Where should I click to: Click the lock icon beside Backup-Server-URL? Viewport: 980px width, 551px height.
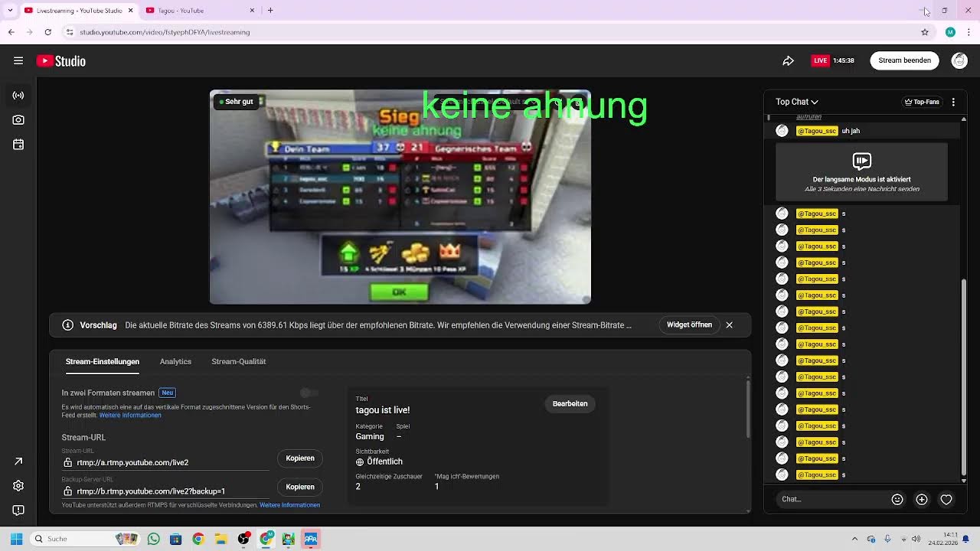(x=68, y=491)
